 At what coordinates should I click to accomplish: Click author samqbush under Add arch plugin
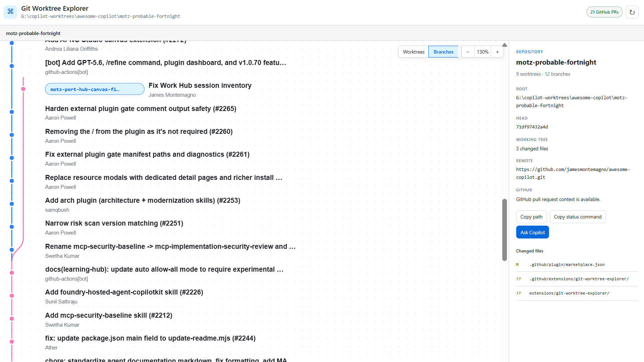coord(57,210)
